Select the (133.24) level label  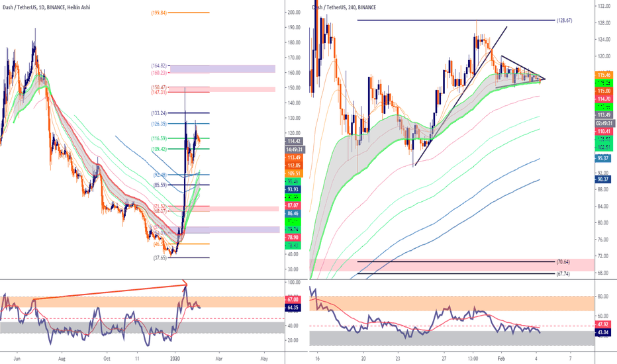(x=159, y=113)
